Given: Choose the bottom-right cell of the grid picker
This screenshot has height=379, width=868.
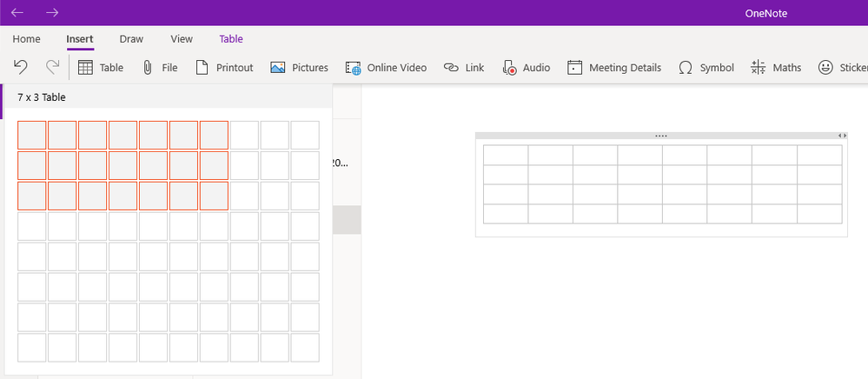Looking at the screenshot, I should tap(305, 348).
